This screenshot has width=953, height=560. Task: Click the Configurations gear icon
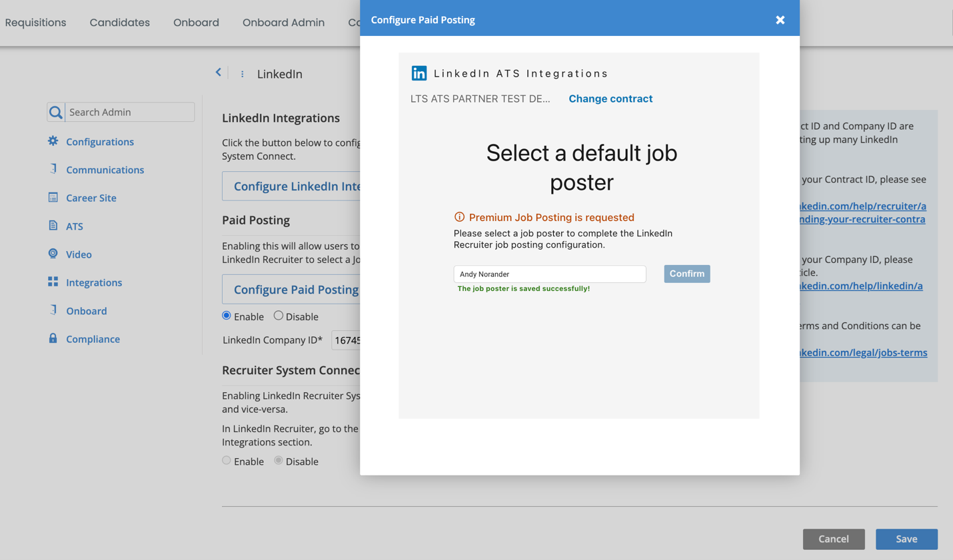click(53, 141)
